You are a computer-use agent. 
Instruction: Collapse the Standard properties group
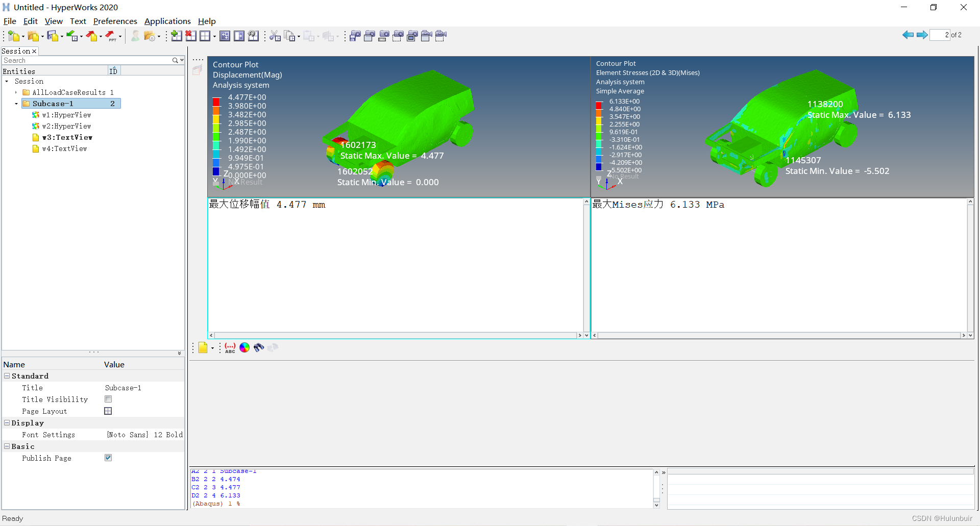pos(7,375)
